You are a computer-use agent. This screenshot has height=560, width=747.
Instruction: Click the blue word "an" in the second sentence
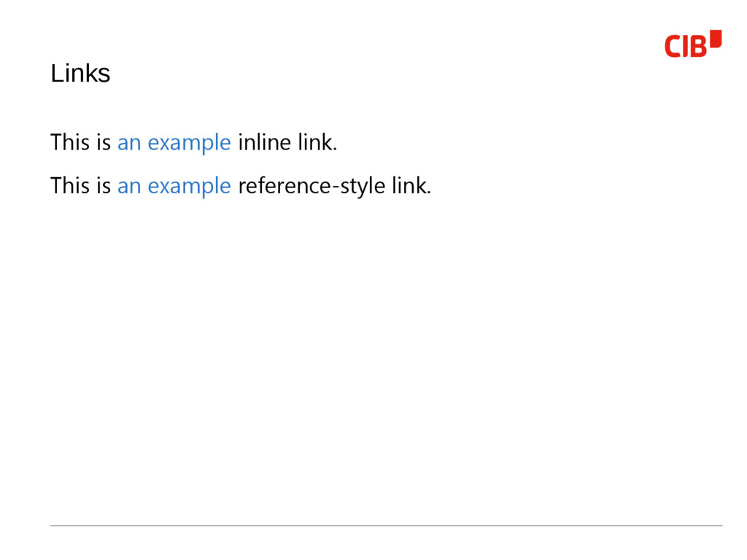pyautogui.click(x=129, y=187)
